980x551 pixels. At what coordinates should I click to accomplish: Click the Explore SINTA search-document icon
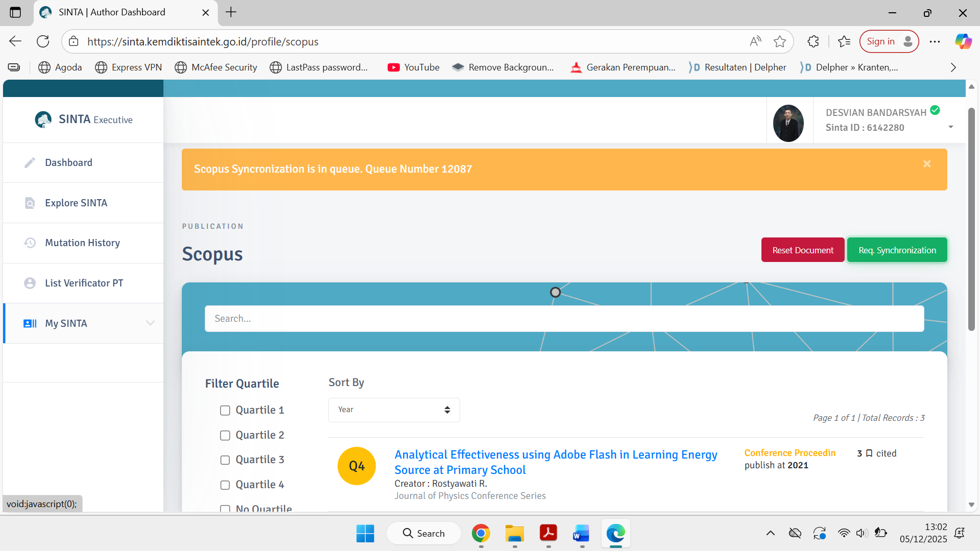click(30, 203)
